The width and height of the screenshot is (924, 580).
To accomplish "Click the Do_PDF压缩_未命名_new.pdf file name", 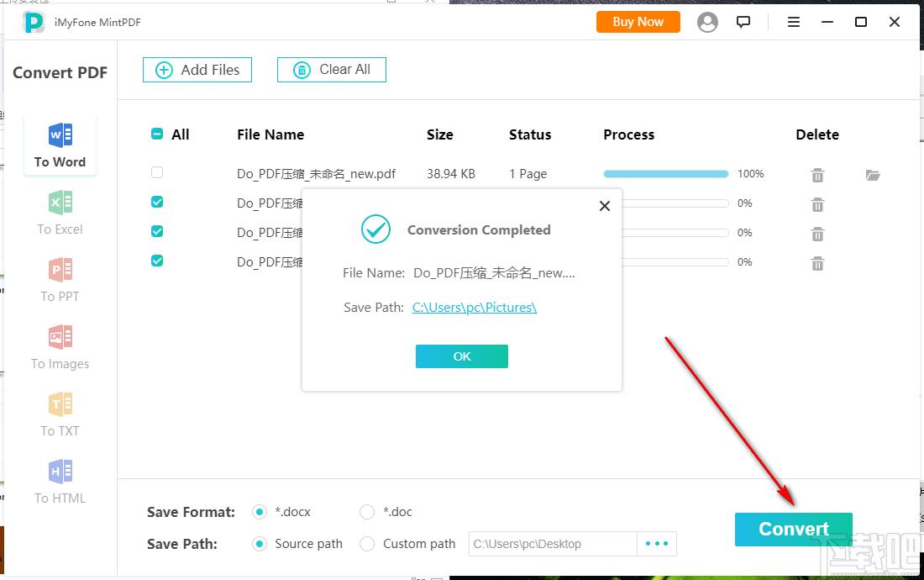I will [317, 174].
